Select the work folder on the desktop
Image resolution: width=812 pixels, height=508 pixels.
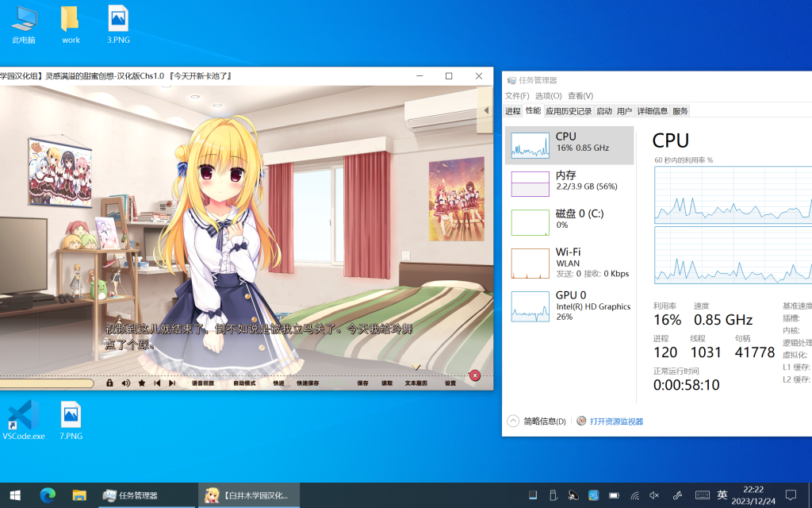pos(71,25)
